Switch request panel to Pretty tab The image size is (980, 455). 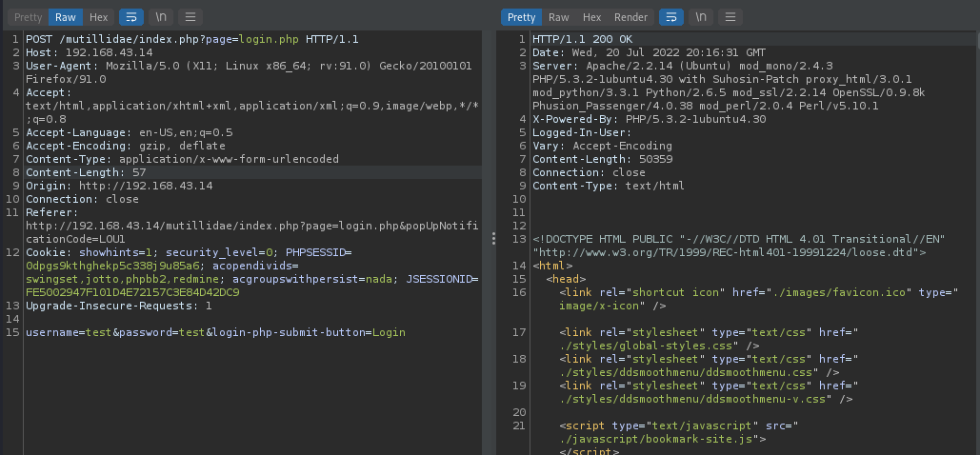29,17
